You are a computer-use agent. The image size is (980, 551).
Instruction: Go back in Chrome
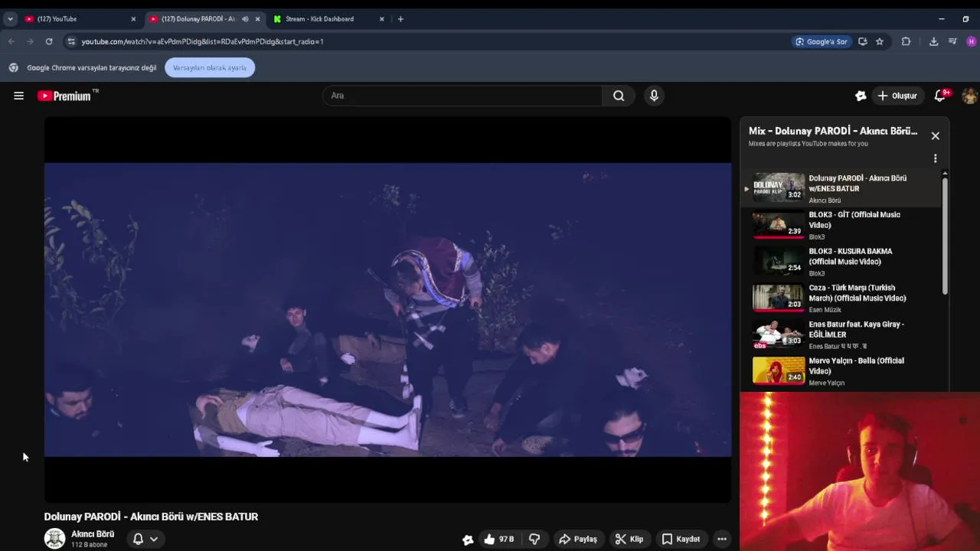pos(11,41)
